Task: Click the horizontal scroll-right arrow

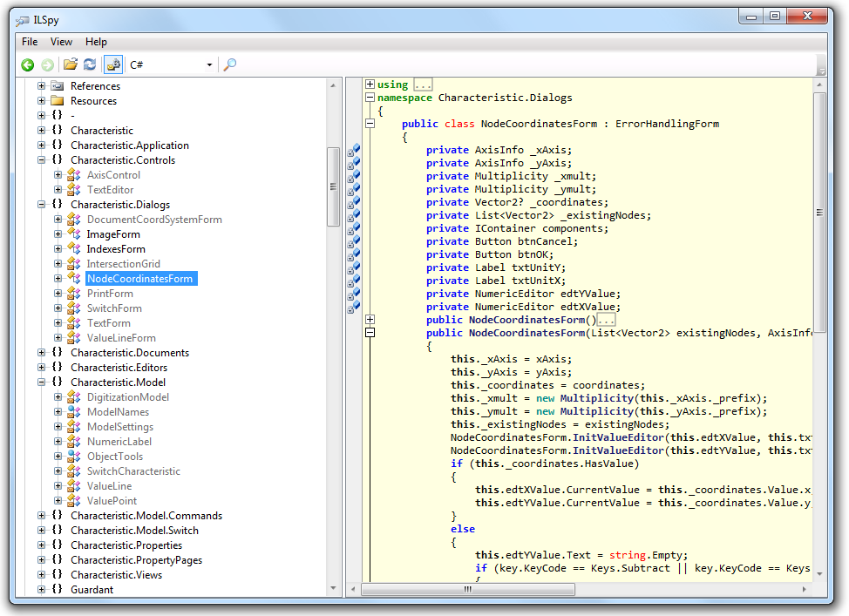Action: [x=804, y=589]
